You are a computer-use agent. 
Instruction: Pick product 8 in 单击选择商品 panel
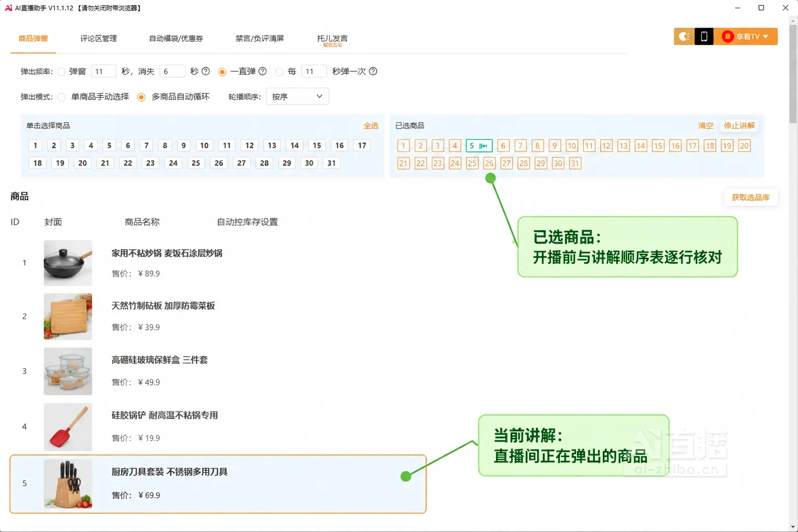click(x=165, y=145)
